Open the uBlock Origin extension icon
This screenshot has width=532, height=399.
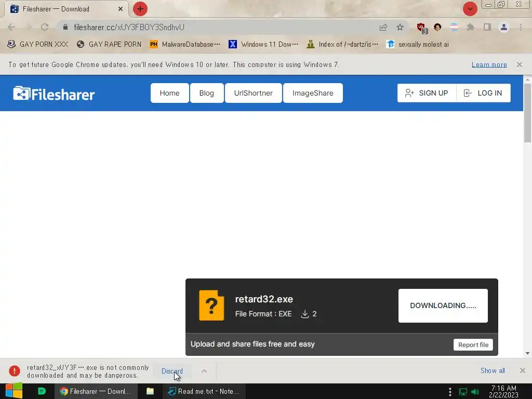click(421, 28)
